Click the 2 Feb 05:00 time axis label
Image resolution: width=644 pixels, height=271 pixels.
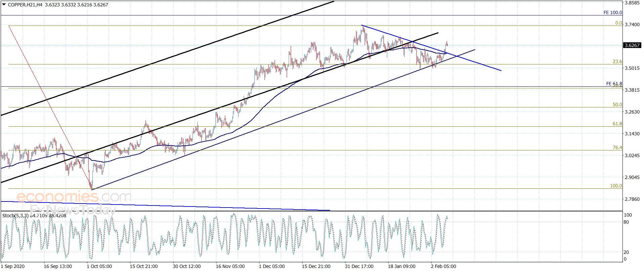coord(443,266)
